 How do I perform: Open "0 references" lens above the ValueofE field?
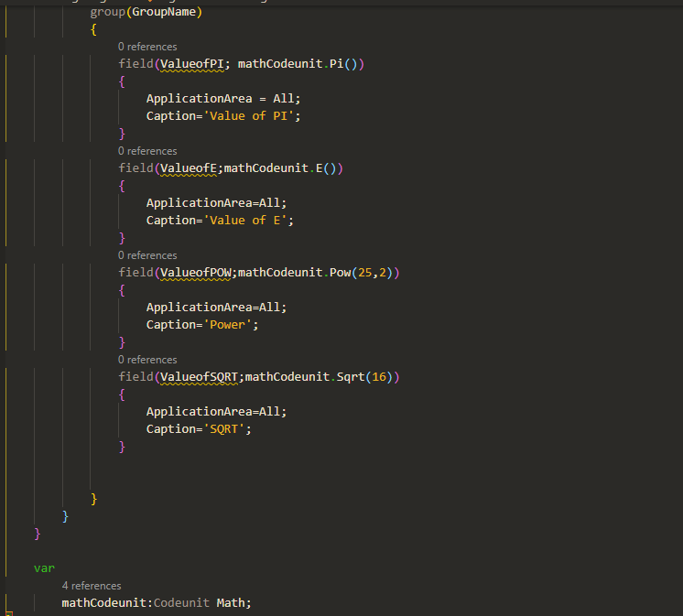[147, 151]
